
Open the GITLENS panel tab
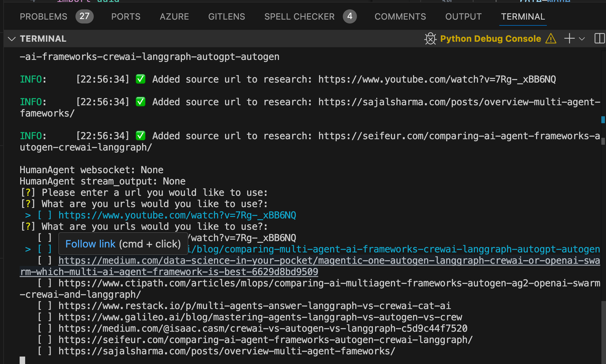(x=226, y=17)
